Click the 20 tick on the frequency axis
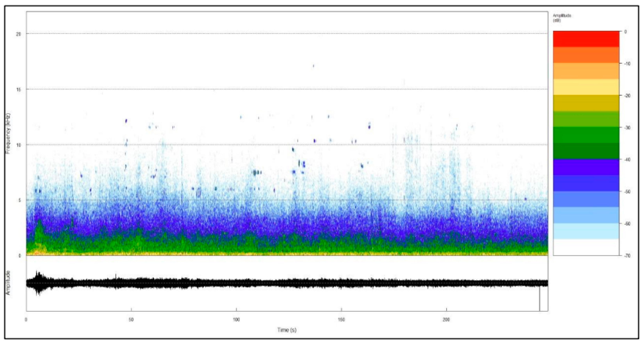This screenshot has height=343, width=644. 19,34
